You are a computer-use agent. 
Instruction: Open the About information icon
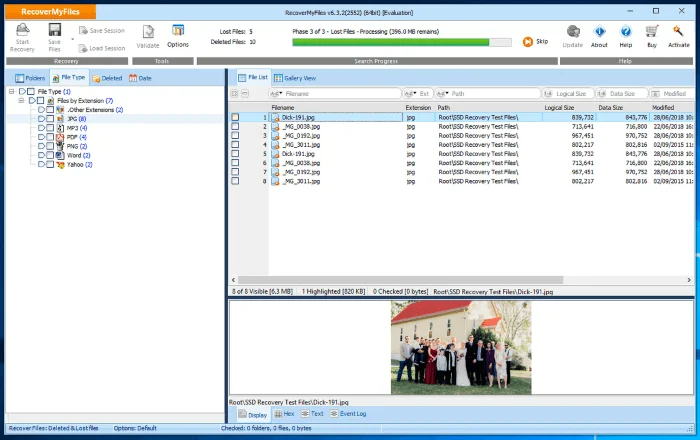pyautogui.click(x=599, y=35)
